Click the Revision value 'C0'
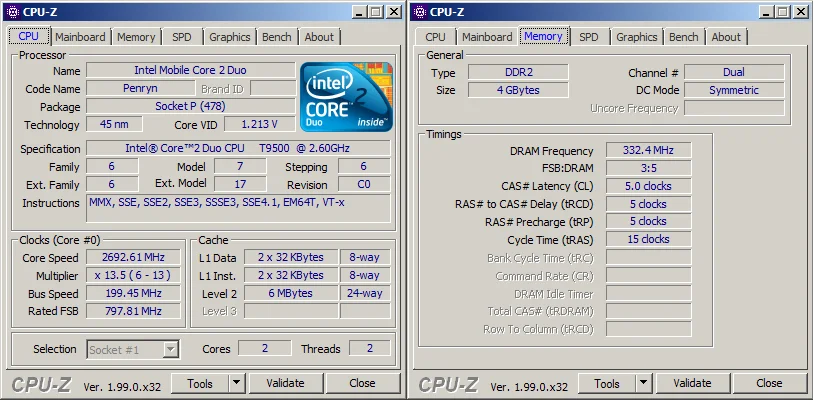813x400 pixels. pos(364,184)
